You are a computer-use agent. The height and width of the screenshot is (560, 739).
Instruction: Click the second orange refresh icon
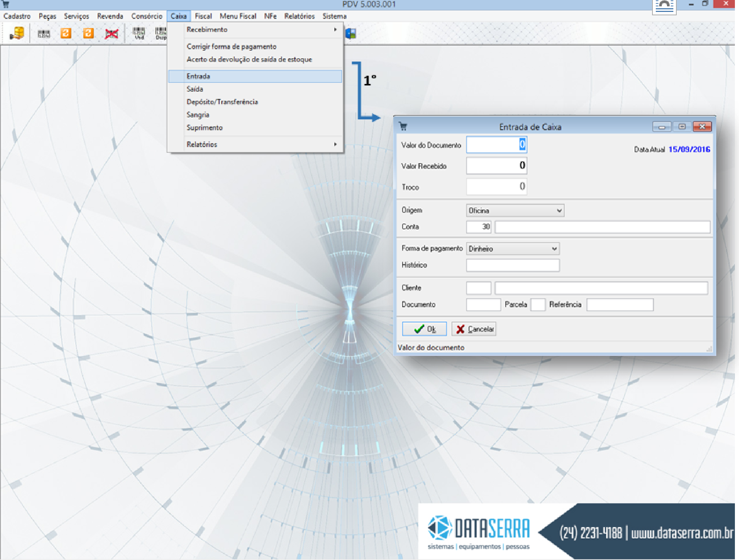coord(88,34)
